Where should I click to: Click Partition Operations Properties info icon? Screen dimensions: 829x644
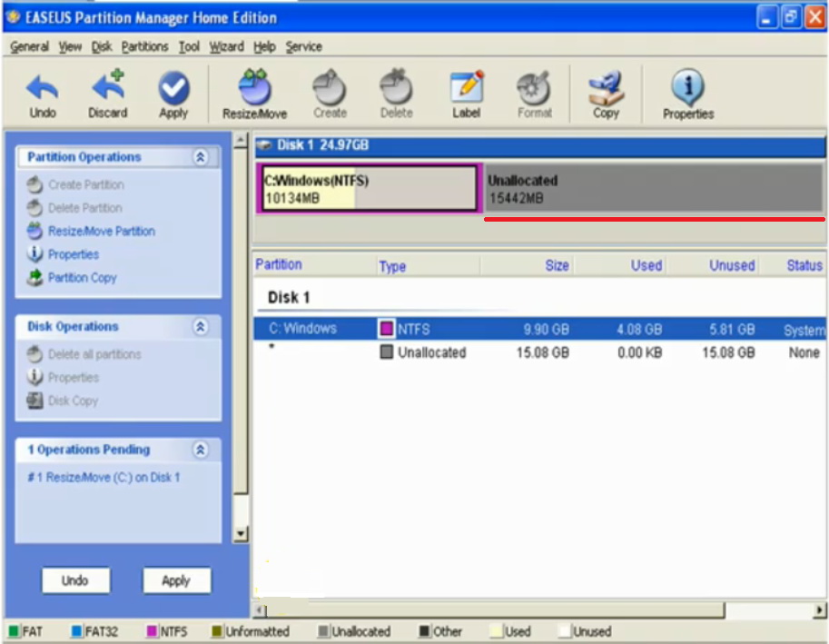[x=35, y=254]
